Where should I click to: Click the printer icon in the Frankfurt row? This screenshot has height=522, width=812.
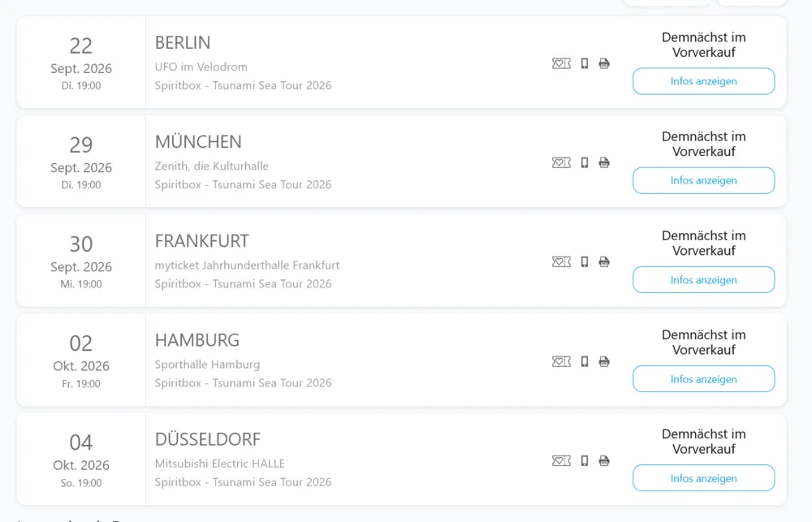(x=604, y=261)
